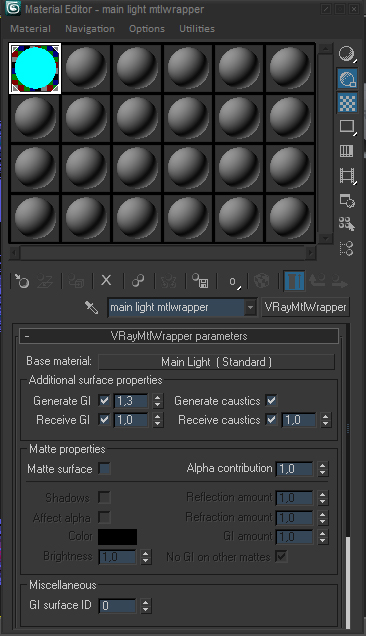Open the material name dropdown arrow
The width and height of the screenshot is (366, 636).
pos(250,307)
